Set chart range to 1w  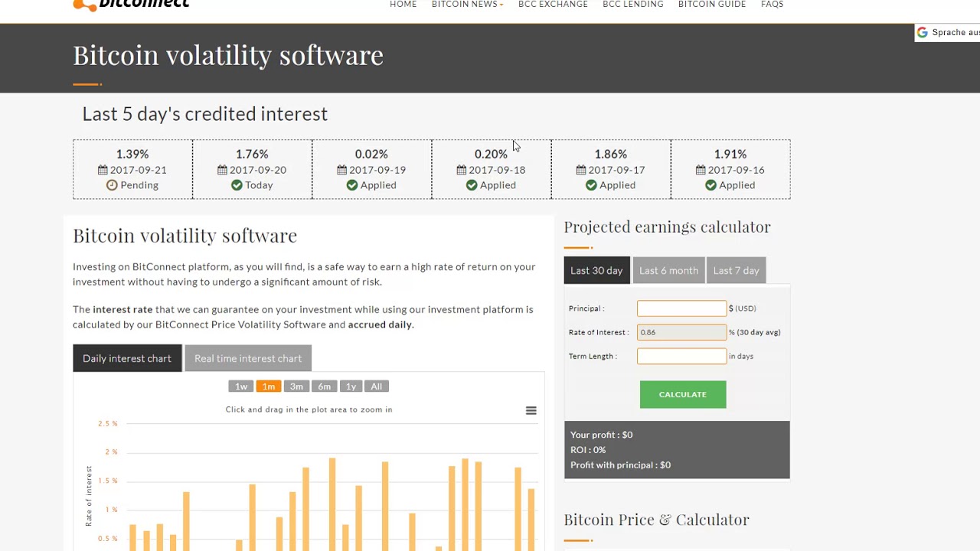[x=240, y=386]
